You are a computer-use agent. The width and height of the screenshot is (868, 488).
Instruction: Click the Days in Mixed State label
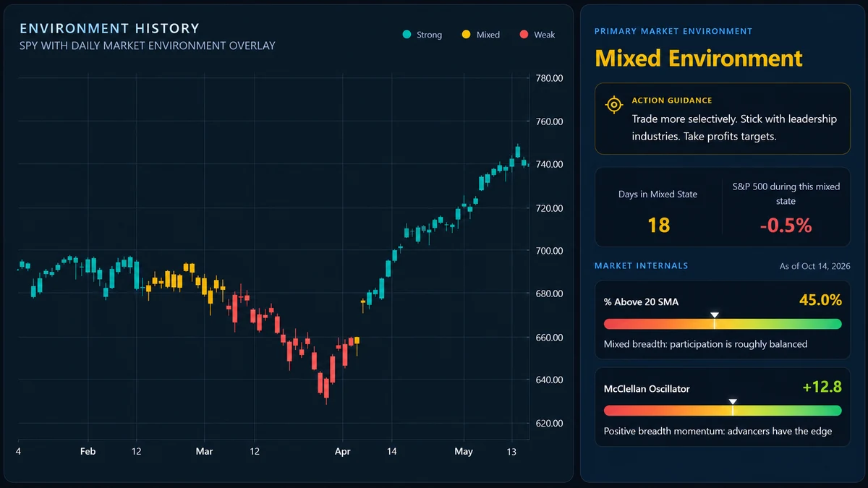[658, 194]
